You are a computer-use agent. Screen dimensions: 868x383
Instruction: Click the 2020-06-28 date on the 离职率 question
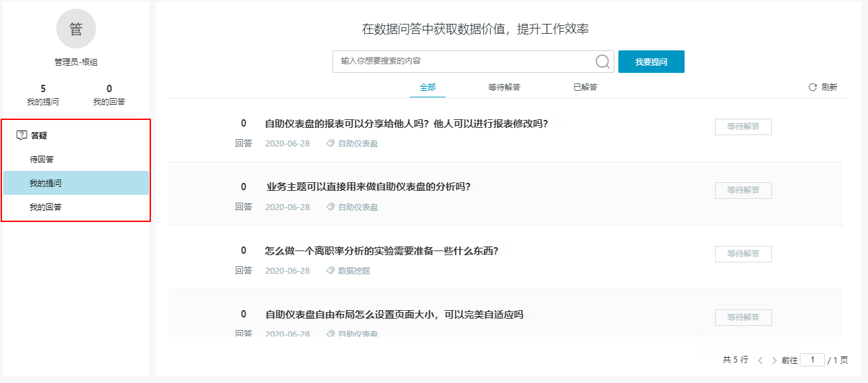point(287,270)
